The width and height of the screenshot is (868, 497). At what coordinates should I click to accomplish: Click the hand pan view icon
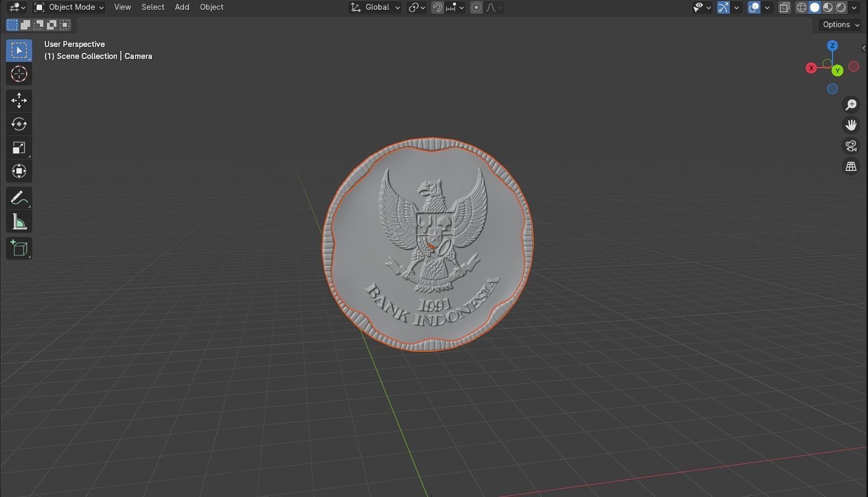pyautogui.click(x=851, y=125)
